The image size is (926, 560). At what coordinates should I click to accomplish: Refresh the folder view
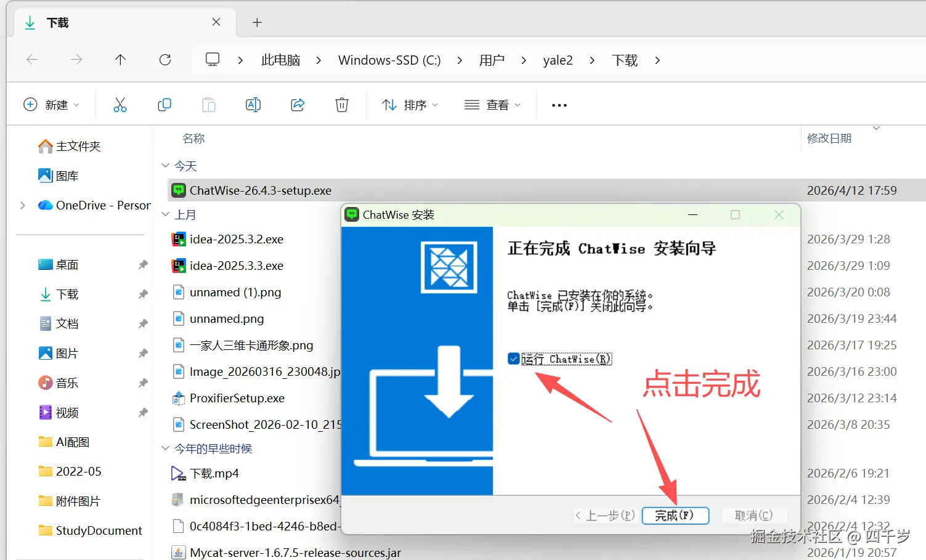click(x=165, y=60)
